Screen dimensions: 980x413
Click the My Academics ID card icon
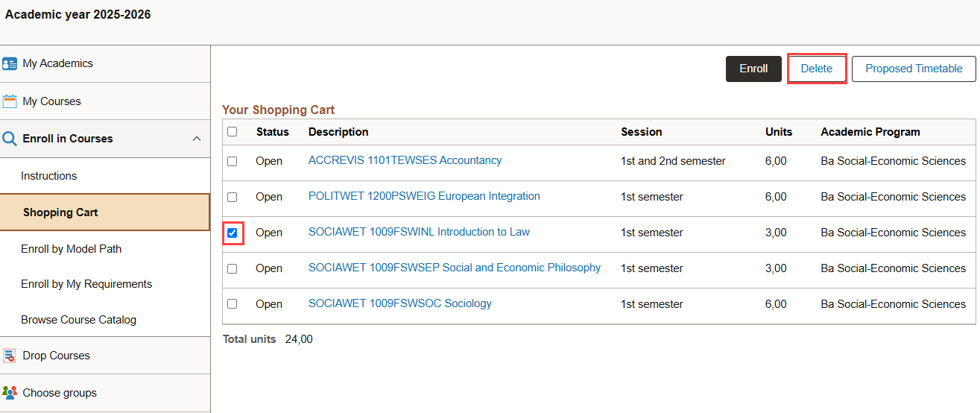coord(10,63)
